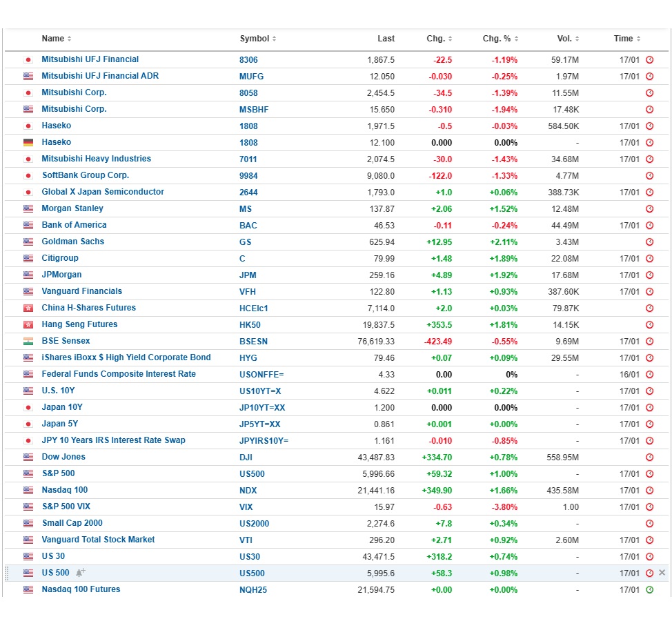
Task: Click the symbol USONFFE=
Action: tap(261, 375)
